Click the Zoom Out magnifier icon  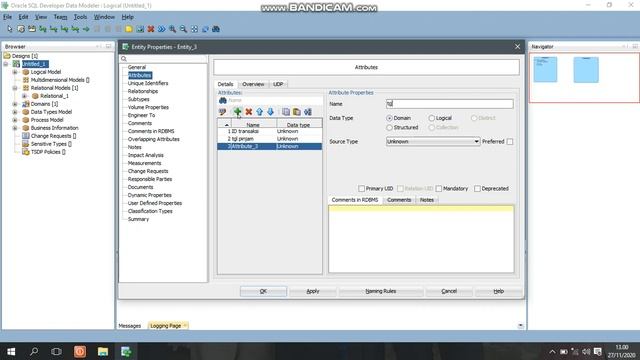point(183,29)
